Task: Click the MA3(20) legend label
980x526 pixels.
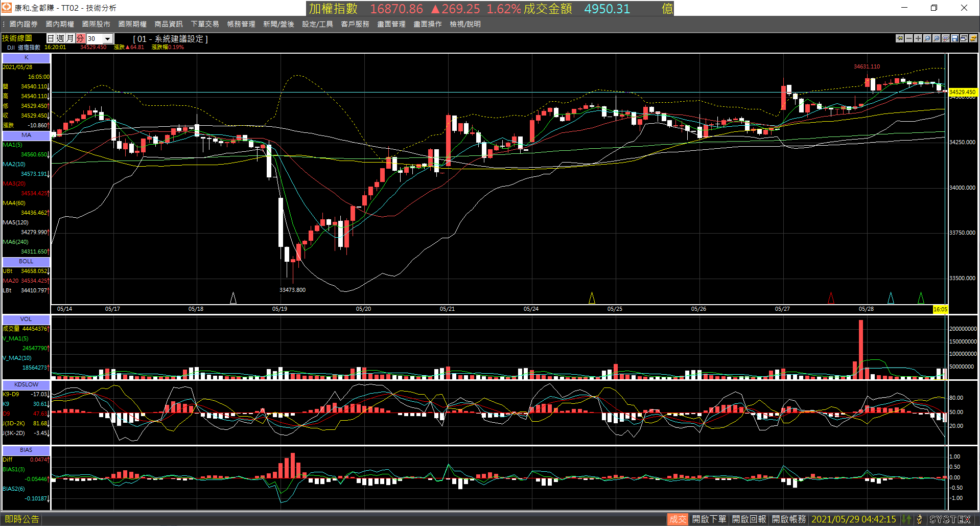Action: click(x=14, y=184)
